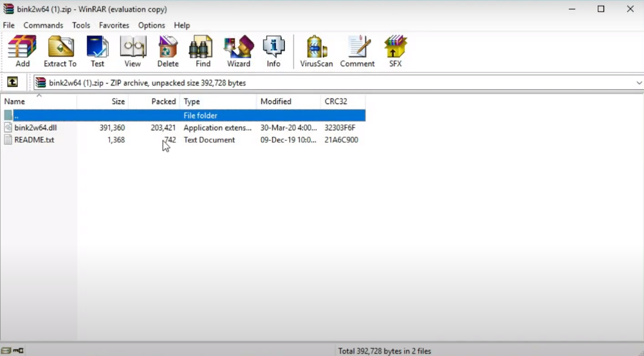Screen dimensions: 644x356
Task: Click the '09-Dec-19 10:0...' modified date
Action: tap(288, 140)
